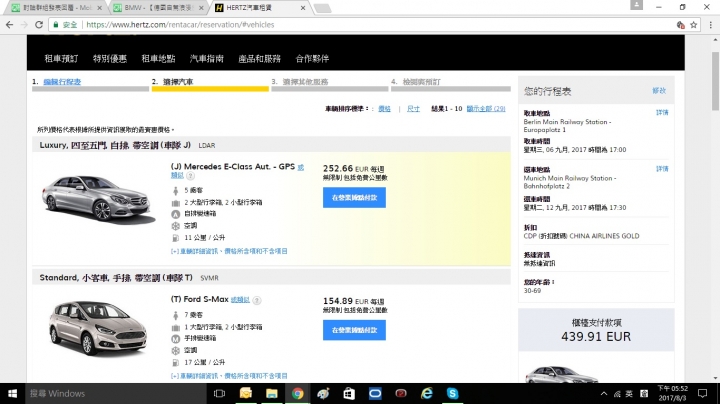Viewport: 720px width, 404px height.
Task: Click Berlin Main Railway Station pickup text
Action: pyautogui.click(x=568, y=126)
